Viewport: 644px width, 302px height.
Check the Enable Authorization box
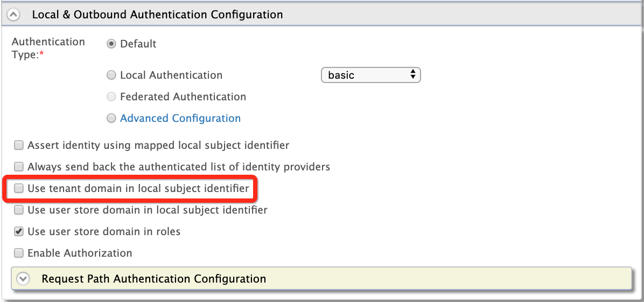click(x=19, y=252)
